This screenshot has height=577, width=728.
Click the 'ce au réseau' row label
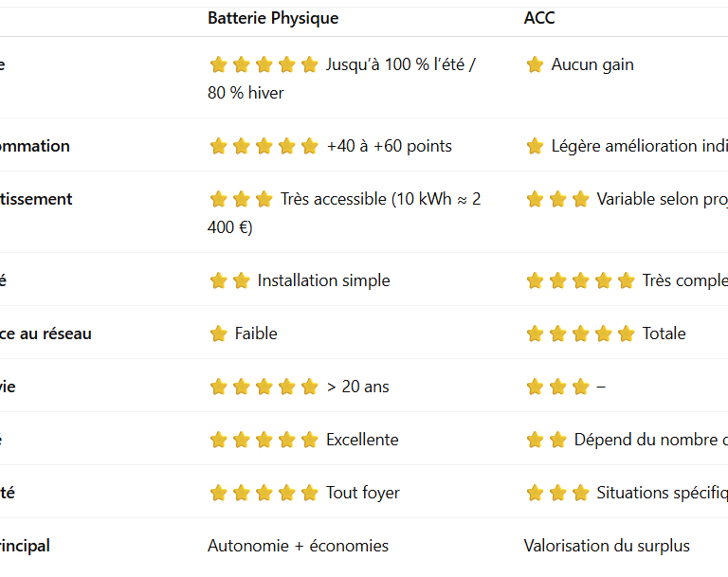[x=45, y=334]
